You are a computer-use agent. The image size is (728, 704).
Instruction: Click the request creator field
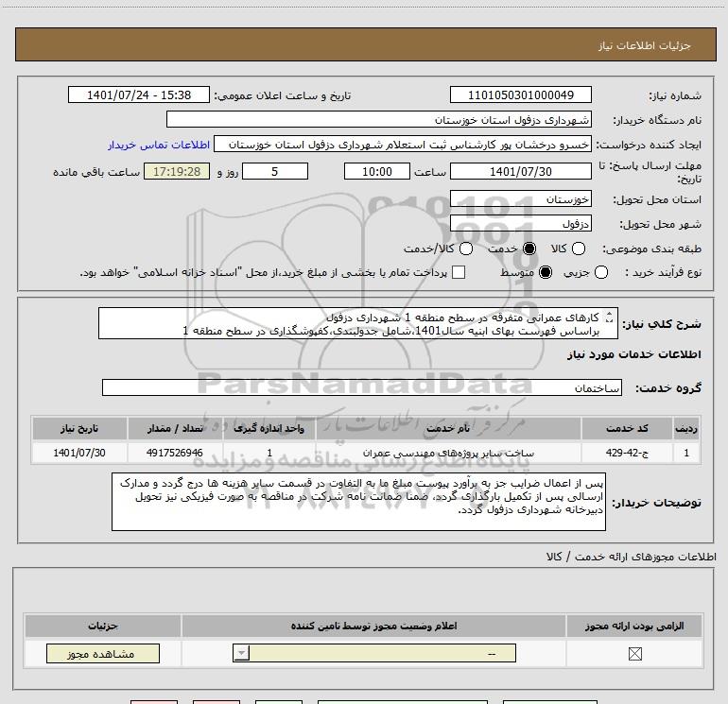[x=403, y=145]
